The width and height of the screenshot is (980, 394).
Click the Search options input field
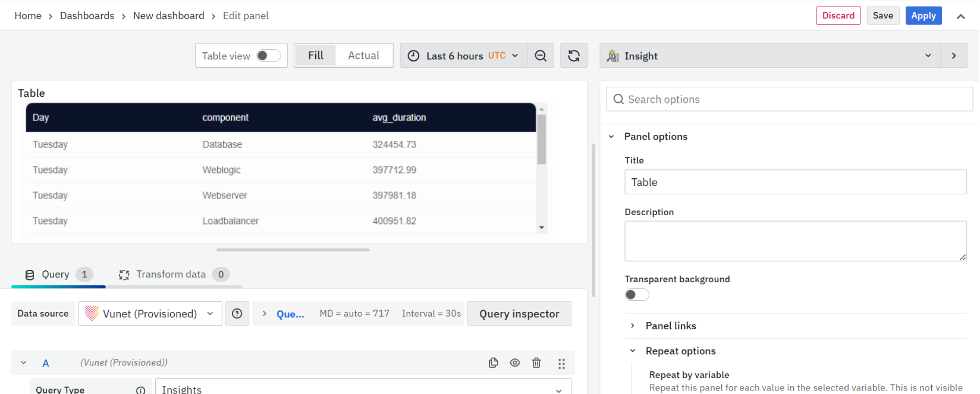pyautogui.click(x=789, y=99)
